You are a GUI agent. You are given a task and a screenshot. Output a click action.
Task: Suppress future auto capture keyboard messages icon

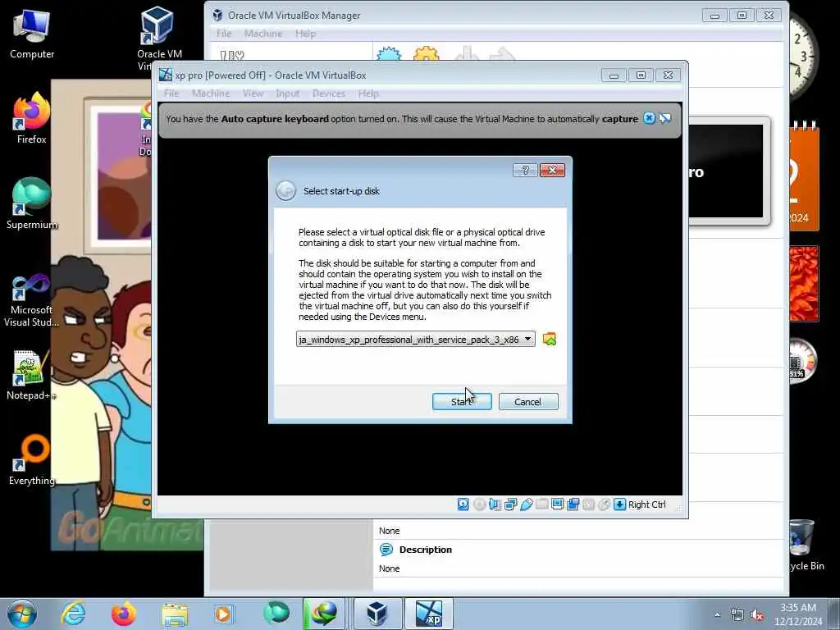coord(664,118)
